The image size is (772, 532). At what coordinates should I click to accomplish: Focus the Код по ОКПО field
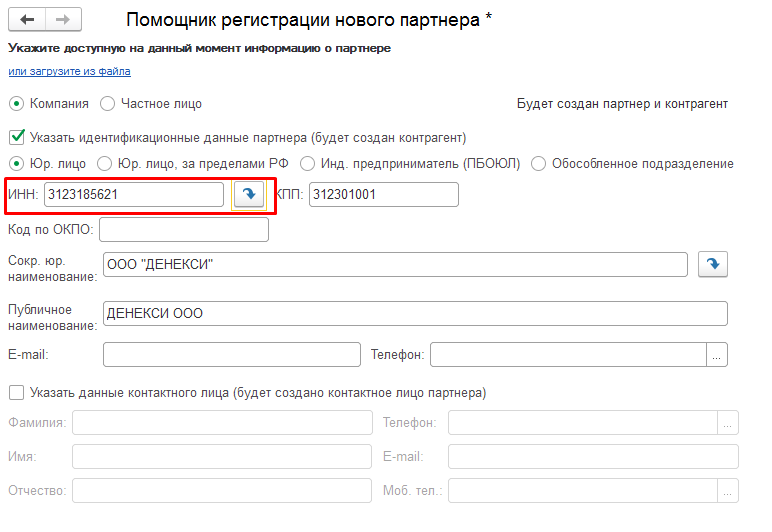pyautogui.click(x=184, y=230)
